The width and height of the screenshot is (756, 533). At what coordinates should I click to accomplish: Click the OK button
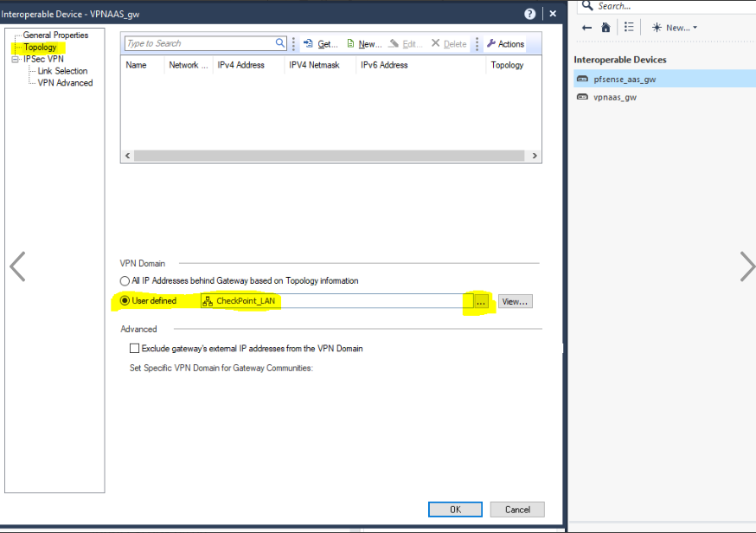(x=455, y=510)
